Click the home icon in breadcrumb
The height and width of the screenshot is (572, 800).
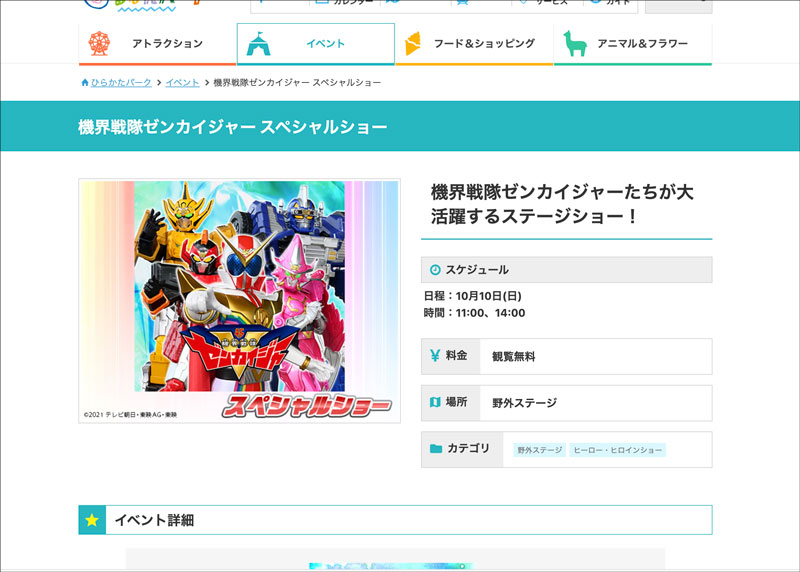[x=84, y=82]
